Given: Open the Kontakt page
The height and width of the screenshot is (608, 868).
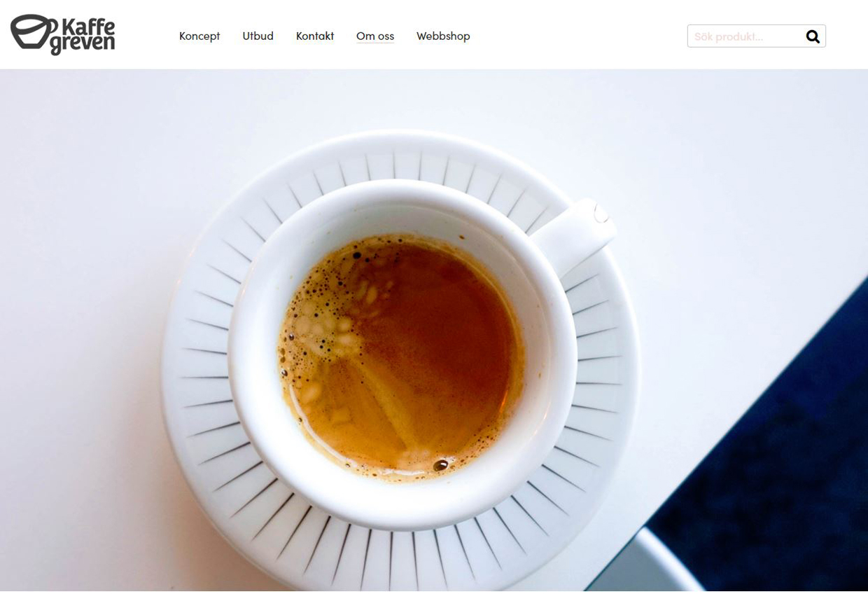Looking at the screenshot, I should click(315, 36).
